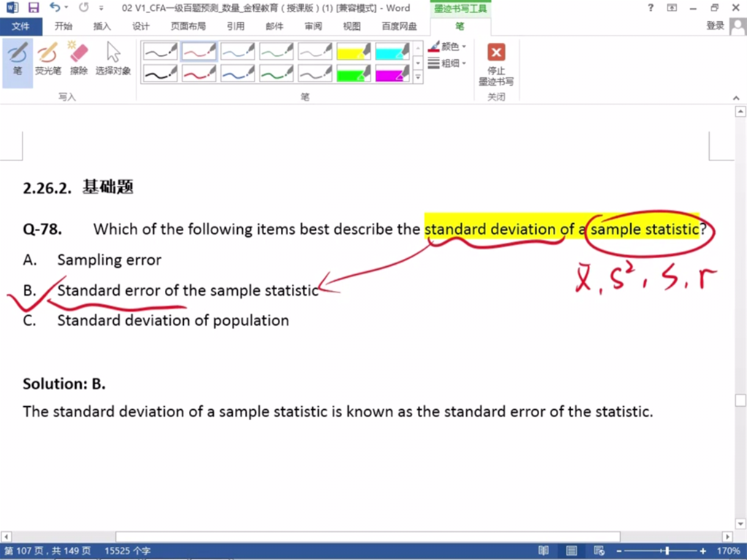The image size is (747, 560).
Task: Open the pen Color (颜色) dropdown
Action: 448,47
